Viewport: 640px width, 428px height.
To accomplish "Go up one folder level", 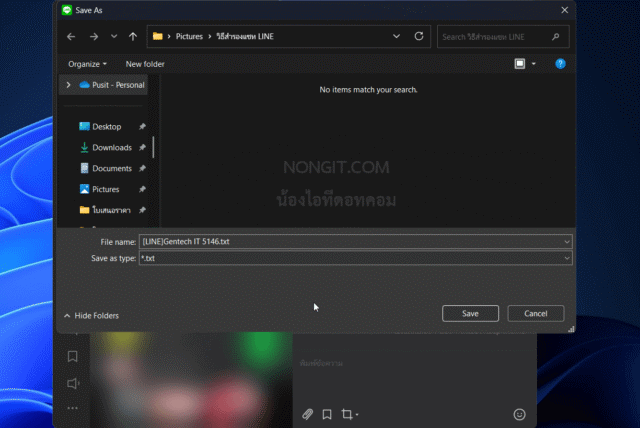I will pos(133,37).
